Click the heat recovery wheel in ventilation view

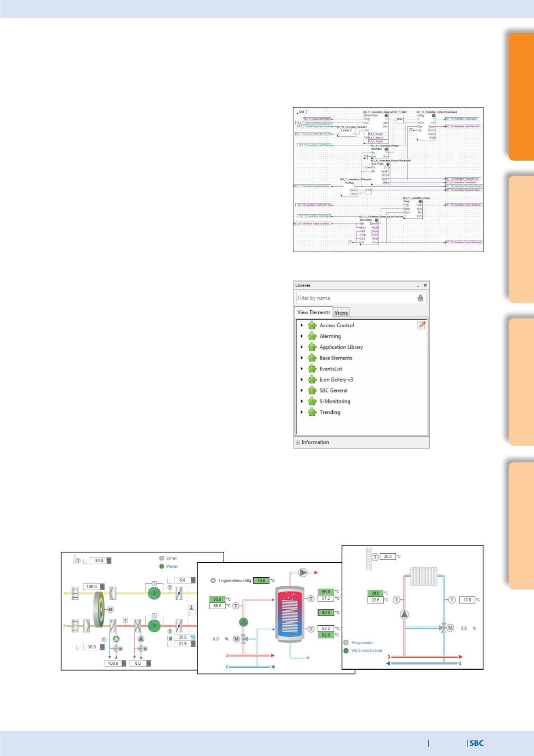coord(99,609)
